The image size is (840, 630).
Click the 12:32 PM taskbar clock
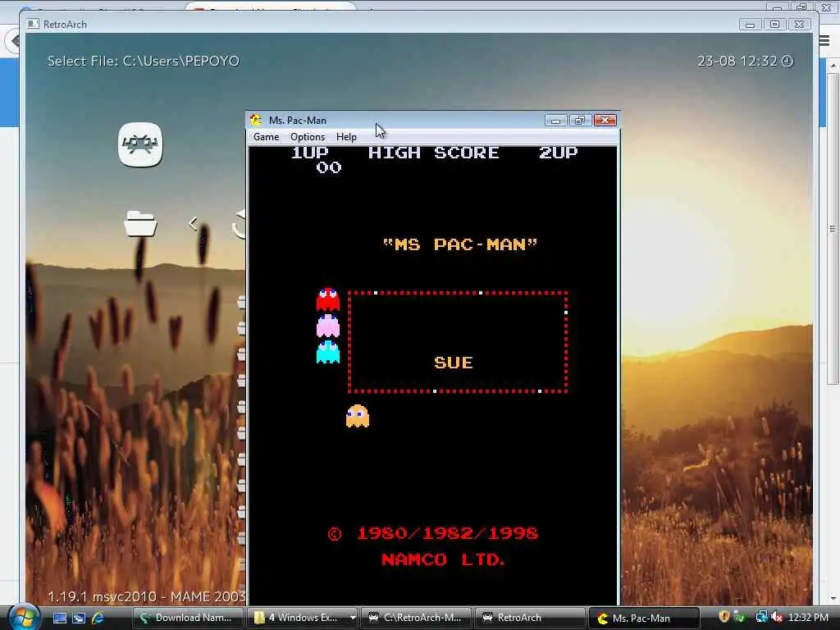tap(808, 618)
